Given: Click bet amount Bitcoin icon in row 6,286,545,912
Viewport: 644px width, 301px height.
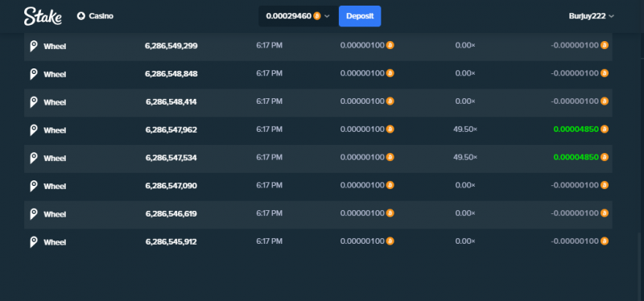Looking at the screenshot, I should coord(390,241).
